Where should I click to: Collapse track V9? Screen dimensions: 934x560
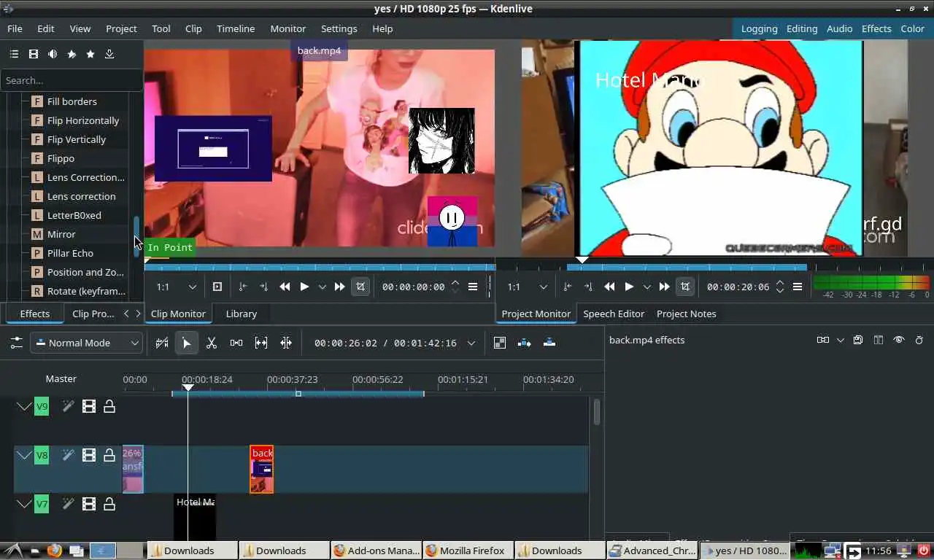pyautogui.click(x=24, y=406)
